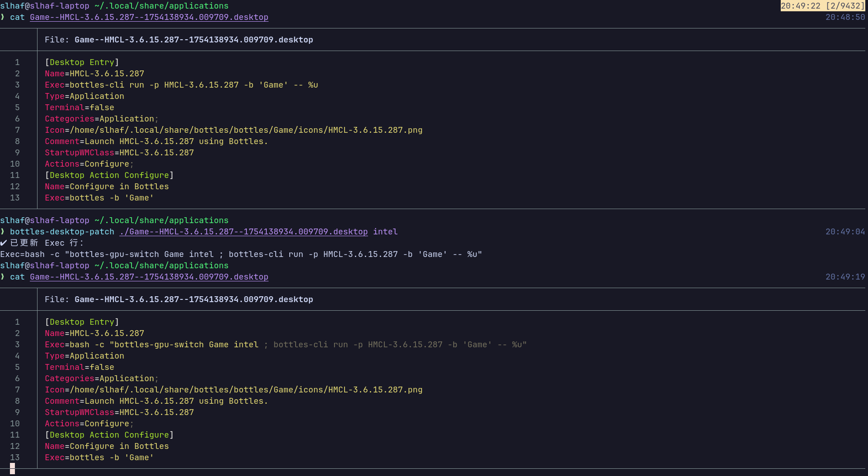Screen dimensions: 868x476
Task: Click '[Desktop Action Configure]' in the patched listing
Action: click(x=109, y=435)
